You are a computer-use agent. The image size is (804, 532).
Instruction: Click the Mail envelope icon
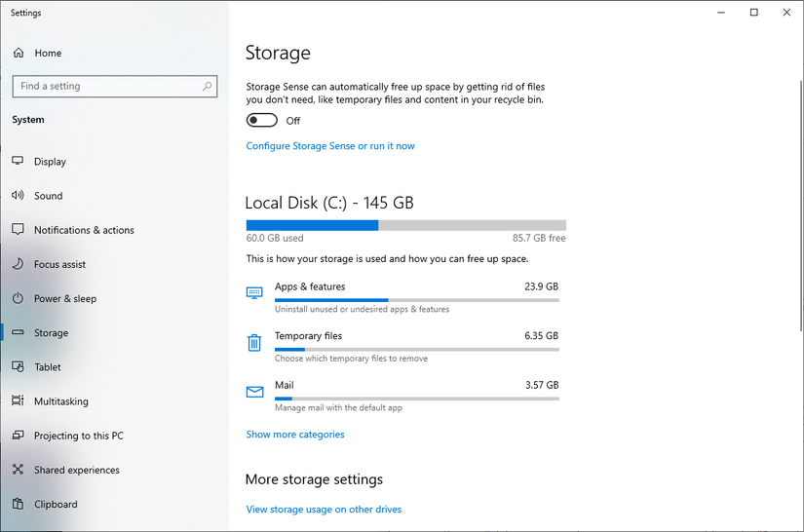254,392
